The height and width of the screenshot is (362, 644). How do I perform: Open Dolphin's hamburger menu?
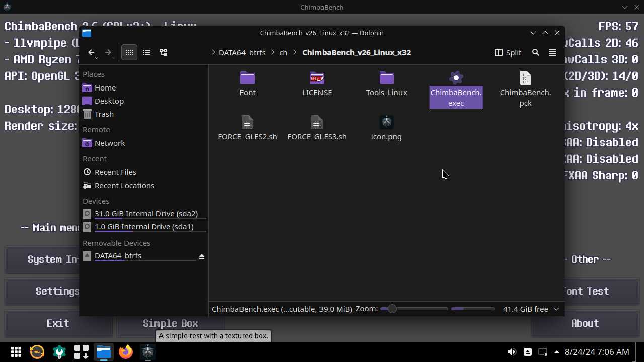(x=553, y=52)
